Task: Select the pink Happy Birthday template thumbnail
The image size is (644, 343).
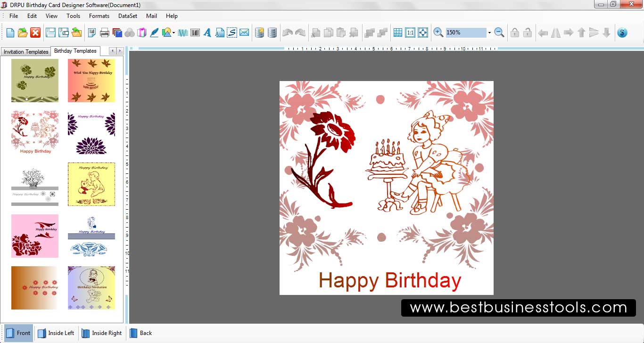Action: pos(35,236)
